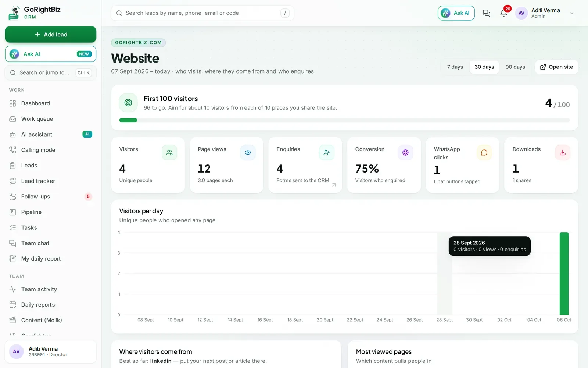Click the Search or jump to field
The image size is (588, 368).
click(x=50, y=72)
